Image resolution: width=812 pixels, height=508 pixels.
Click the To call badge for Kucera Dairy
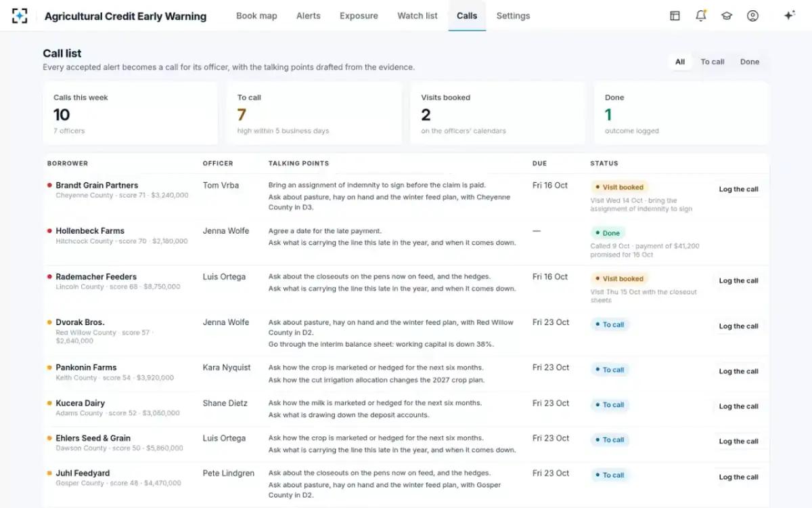tap(610, 405)
